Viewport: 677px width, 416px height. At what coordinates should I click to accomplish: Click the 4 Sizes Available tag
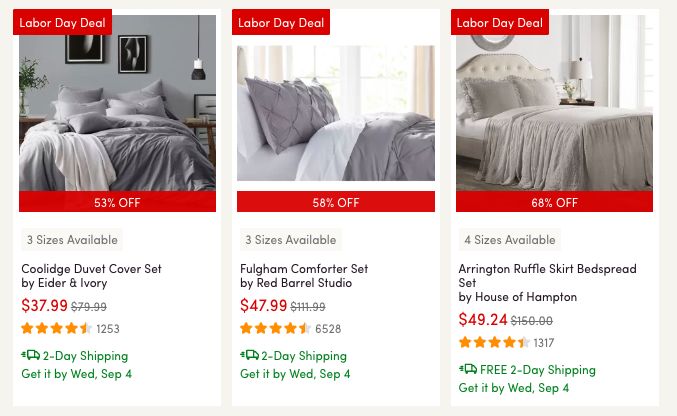click(x=509, y=240)
